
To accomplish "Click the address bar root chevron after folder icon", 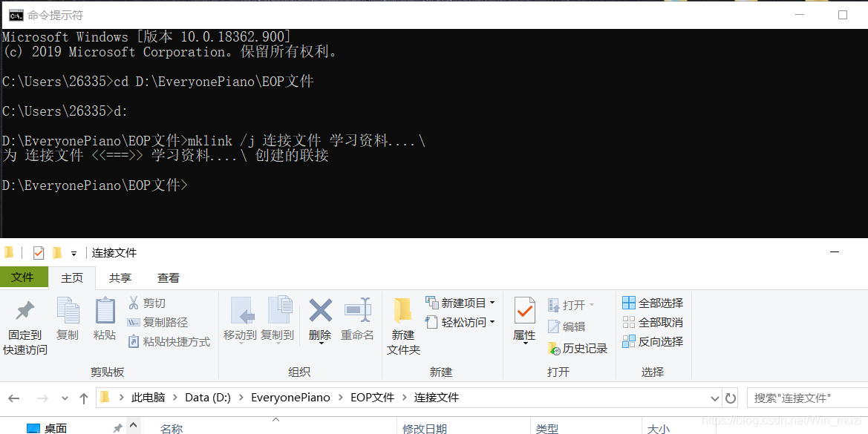I will (121, 398).
